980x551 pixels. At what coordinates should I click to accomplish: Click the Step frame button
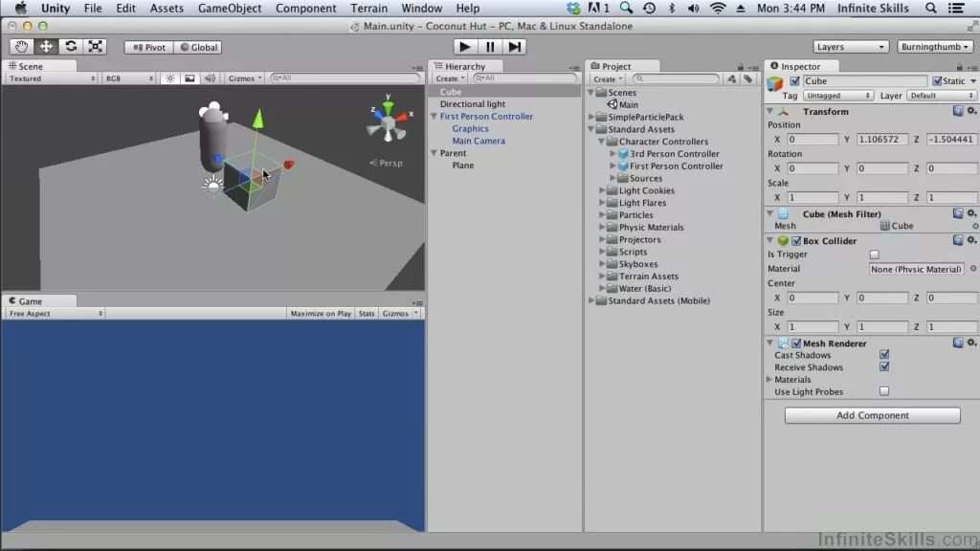click(x=514, y=47)
